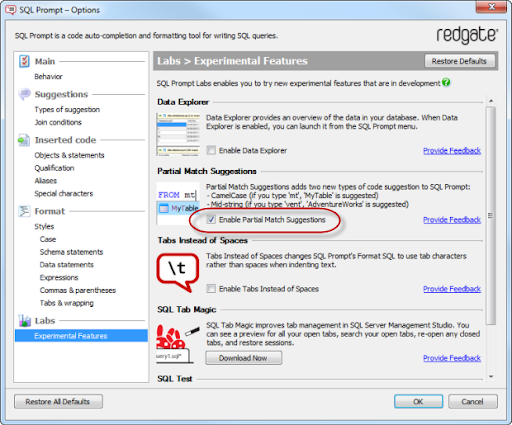Viewport: 512px width, 425px height.
Task: Click the scrollbar down arrow
Action: coord(491,377)
